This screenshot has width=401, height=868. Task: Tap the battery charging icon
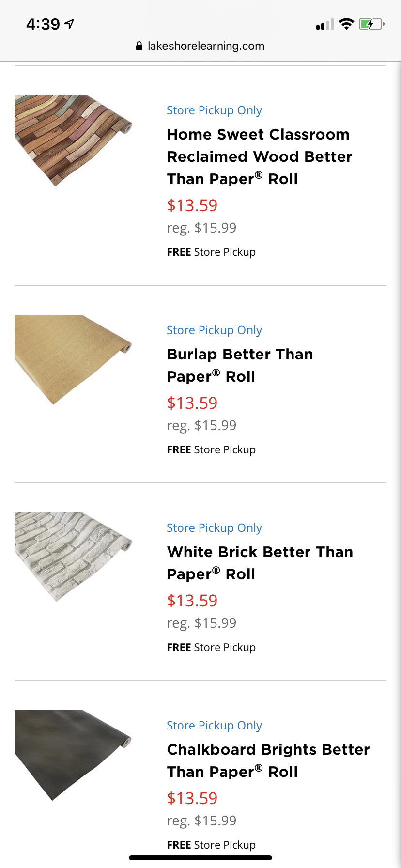click(x=371, y=24)
